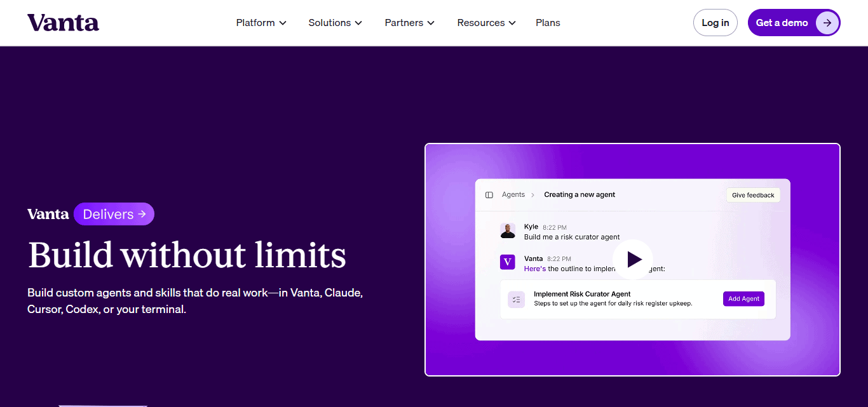Click the Agents breadcrumb
This screenshot has width=868, height=407.
click(513, 195)
